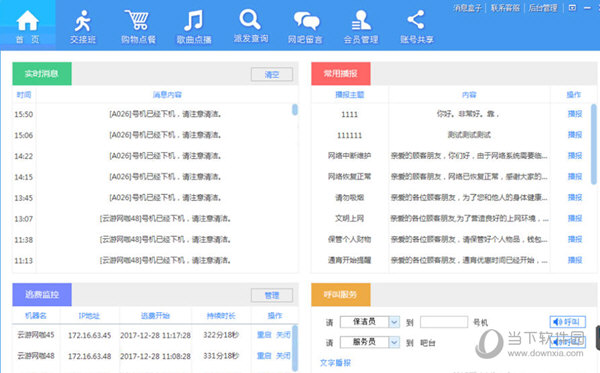Click 播报 for the 1111 row
Screen dimensions: 600x373
tap(575, 114)
